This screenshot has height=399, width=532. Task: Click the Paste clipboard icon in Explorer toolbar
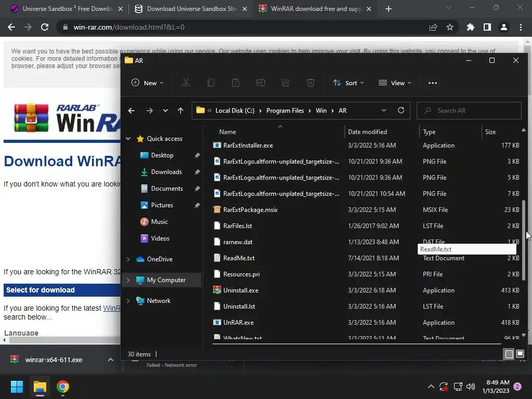pos(236,83)
